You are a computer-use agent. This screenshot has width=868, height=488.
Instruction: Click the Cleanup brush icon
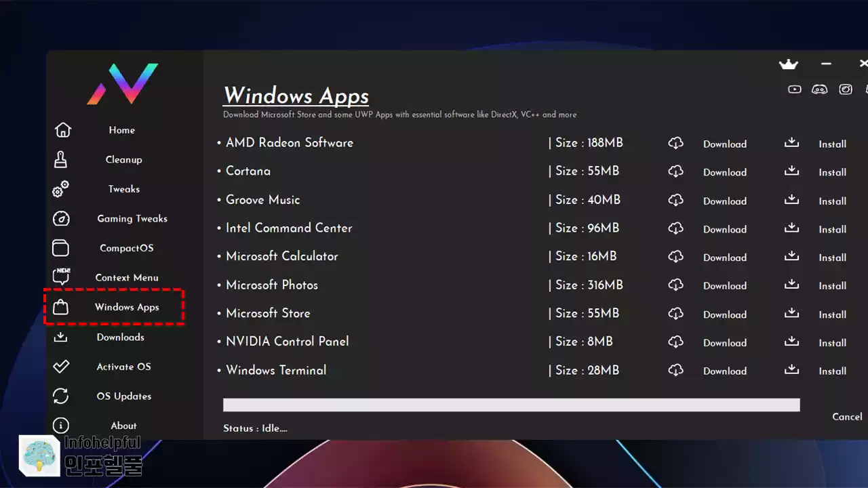[60, 159]
